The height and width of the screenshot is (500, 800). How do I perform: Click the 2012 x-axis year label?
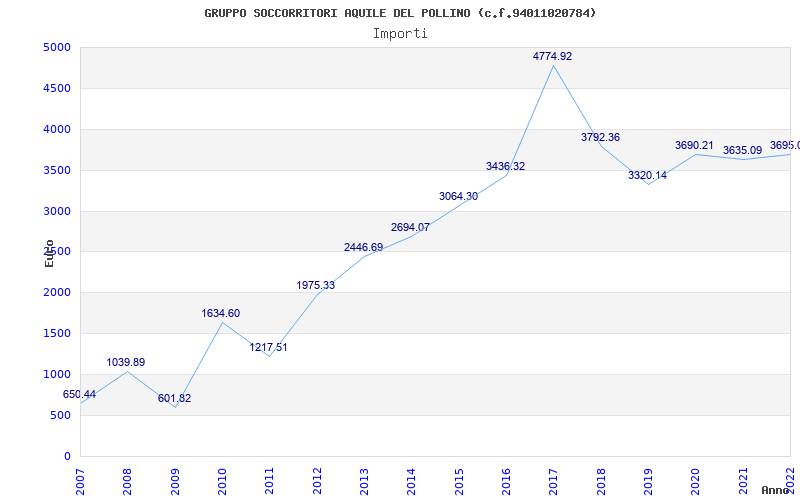317,482
